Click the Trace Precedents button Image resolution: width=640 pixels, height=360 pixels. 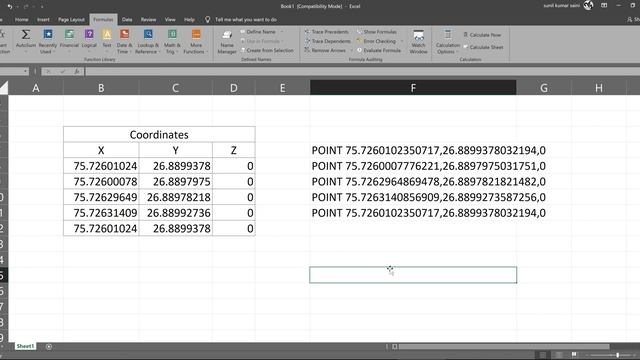click(x=327, y=32)
